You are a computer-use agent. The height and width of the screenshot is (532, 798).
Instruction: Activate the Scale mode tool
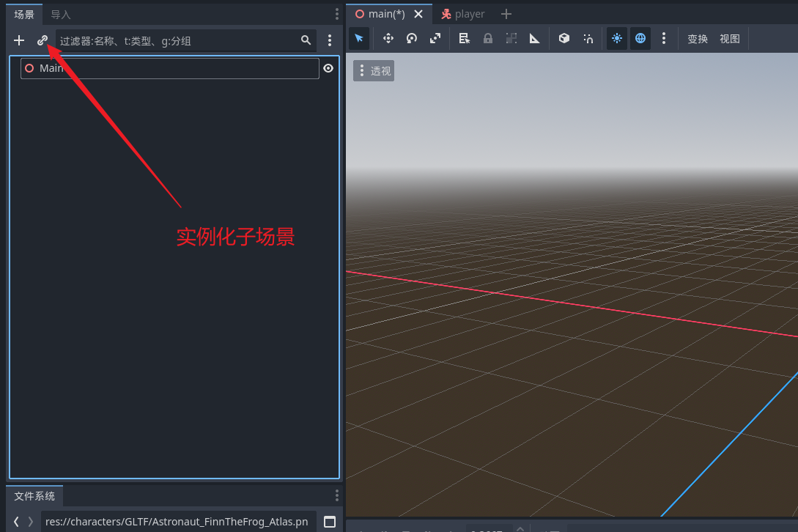[435, 39]
